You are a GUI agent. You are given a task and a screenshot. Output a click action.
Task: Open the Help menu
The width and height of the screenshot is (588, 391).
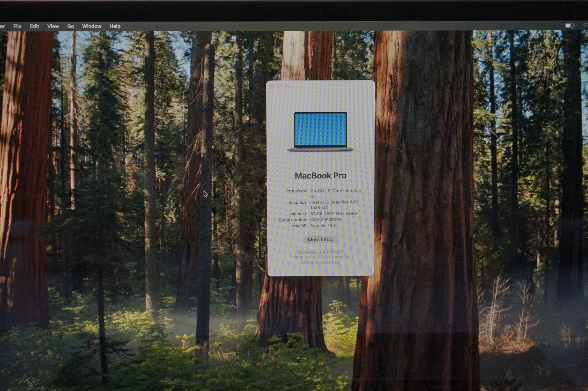115,26
